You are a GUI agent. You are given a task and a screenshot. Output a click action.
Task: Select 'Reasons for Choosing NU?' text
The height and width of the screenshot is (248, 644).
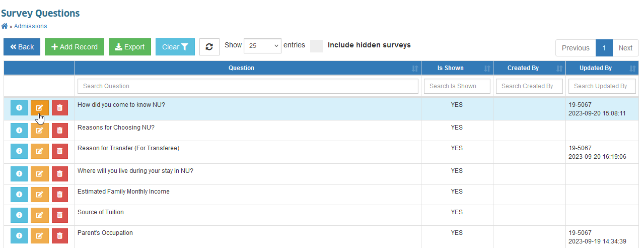116,128
